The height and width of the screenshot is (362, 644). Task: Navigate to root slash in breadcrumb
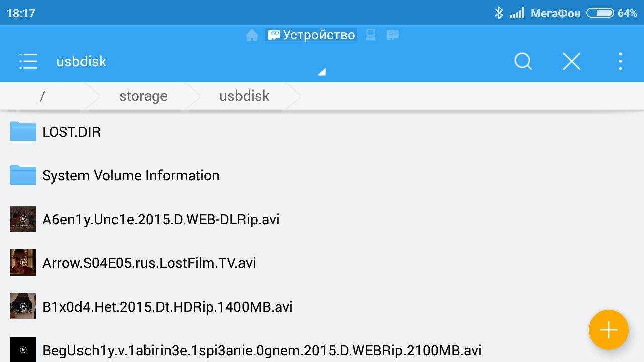42,96
